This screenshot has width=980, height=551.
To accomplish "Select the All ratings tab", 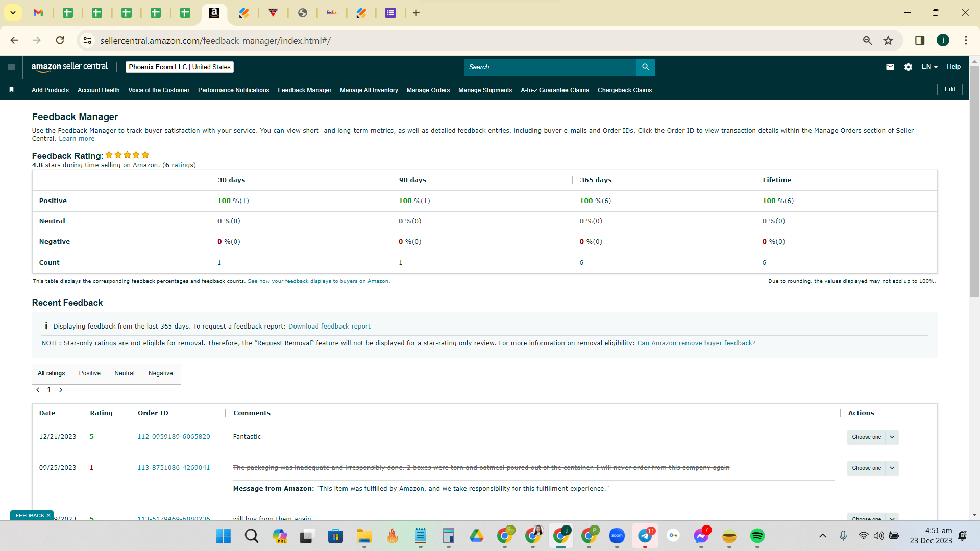I will (51, 373).
